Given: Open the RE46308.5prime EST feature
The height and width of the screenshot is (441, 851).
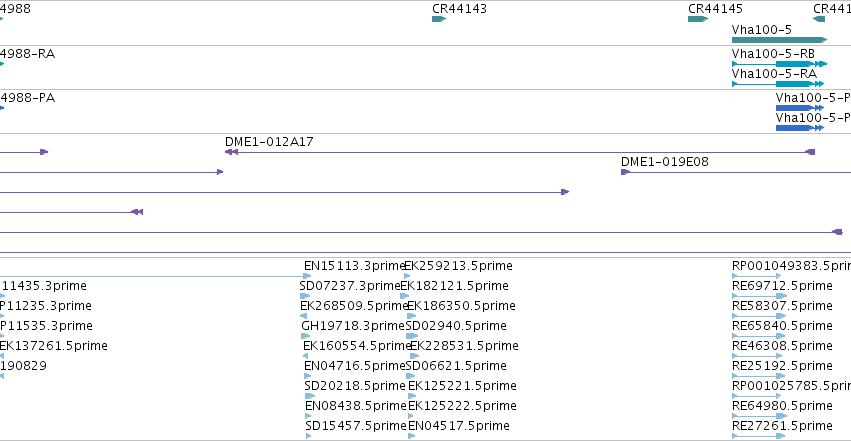Looking at the screenshot, I should point(759,356).
